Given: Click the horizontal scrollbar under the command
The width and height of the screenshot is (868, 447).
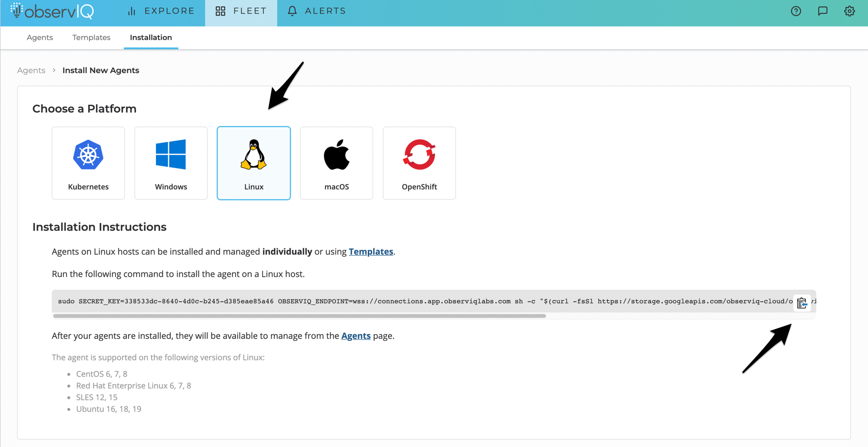Looking at the screenshot, I should click(x=300, y=316).
